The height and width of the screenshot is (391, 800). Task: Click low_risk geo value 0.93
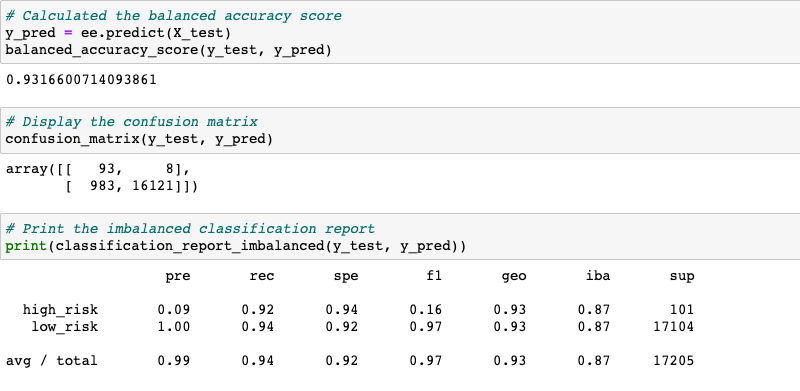(510, 327)
